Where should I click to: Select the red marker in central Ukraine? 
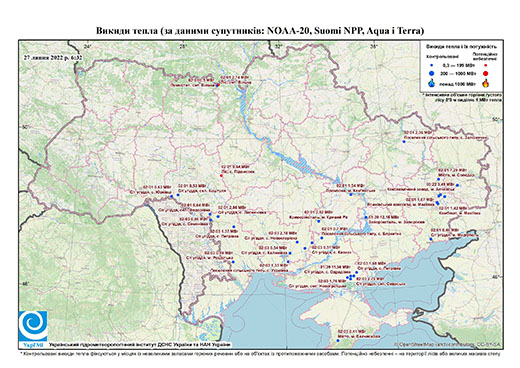pyautogui.click(x=222, y=175)
